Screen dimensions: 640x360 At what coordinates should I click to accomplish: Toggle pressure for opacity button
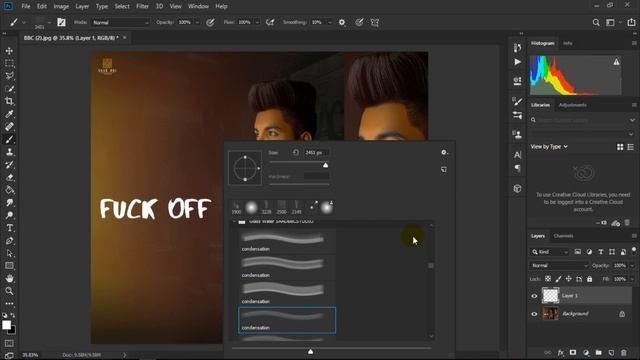pos(210,22)
